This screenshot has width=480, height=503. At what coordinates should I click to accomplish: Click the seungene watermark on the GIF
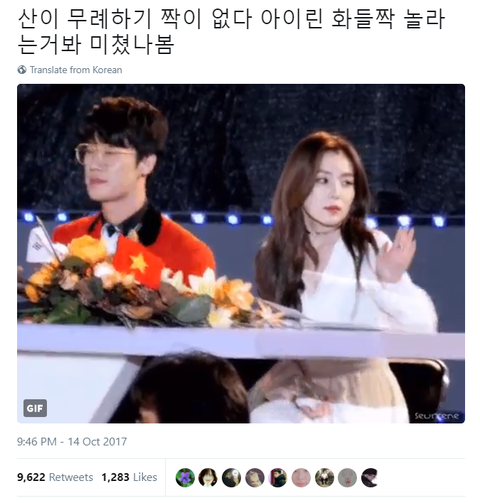click(437, 416)
